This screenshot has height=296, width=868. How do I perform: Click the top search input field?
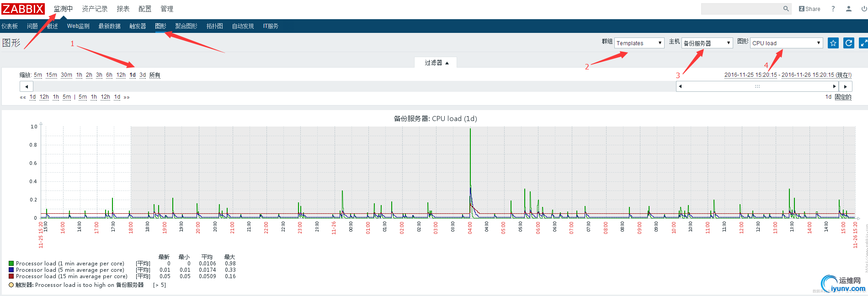[x=741, y=9]
